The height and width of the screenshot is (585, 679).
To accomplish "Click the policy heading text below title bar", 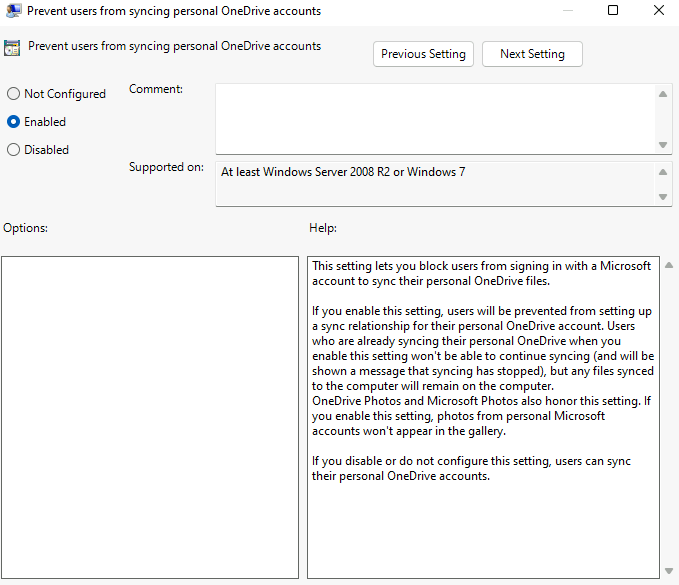I will tap(175, 46).
